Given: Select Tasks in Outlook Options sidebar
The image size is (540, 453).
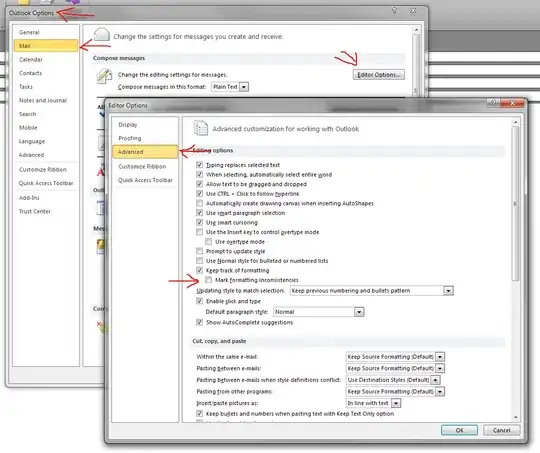Looking at the screenshot, I should click(46, 87).
